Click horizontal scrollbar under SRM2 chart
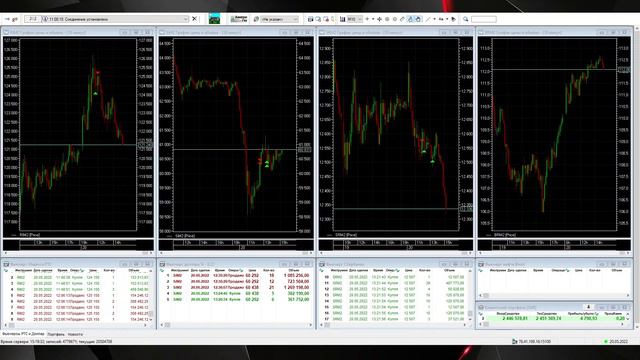Screen dimensions: 640x360 pos(396,253)
